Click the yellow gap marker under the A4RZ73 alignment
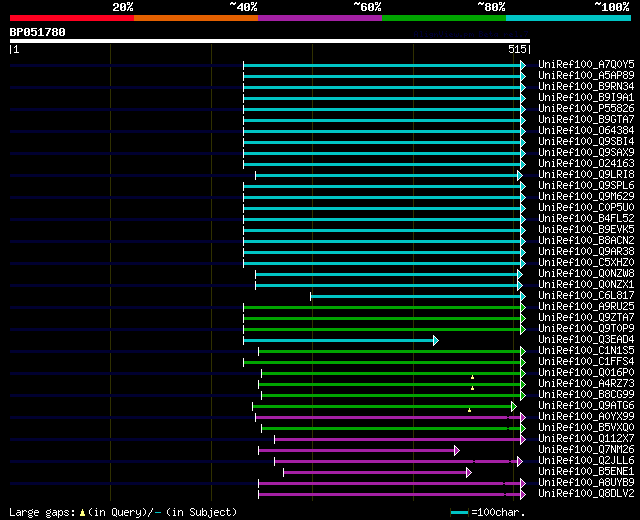The image size is (640, 520). [472, 388]
